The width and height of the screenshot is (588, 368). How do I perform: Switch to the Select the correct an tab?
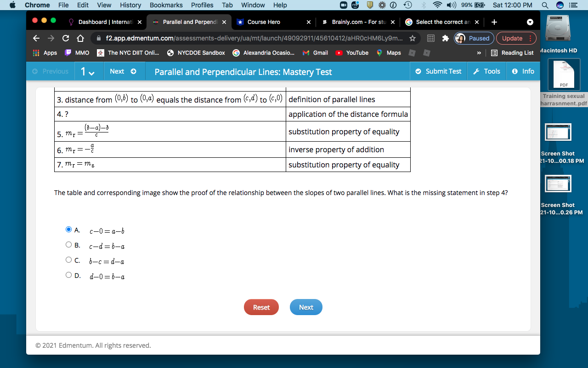tap(441, 22)
